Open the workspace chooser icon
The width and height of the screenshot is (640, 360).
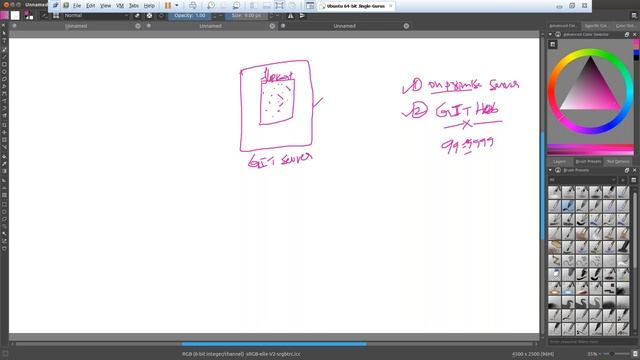point(634,16)
